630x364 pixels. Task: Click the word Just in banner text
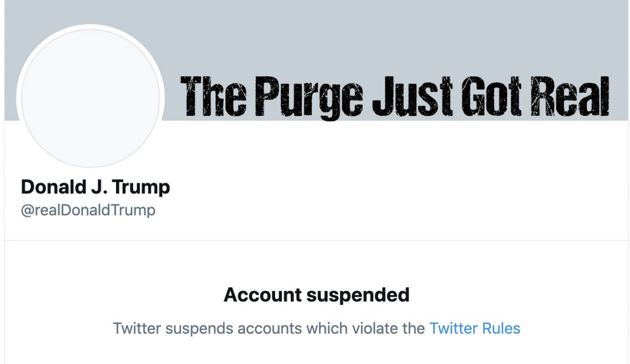pyautogui.click(x=413, y=97)
